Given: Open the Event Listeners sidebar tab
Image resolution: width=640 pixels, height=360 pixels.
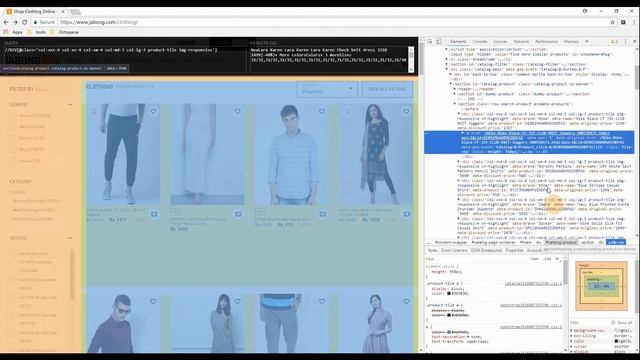Looking at the screenshot, I should point(454,250).
